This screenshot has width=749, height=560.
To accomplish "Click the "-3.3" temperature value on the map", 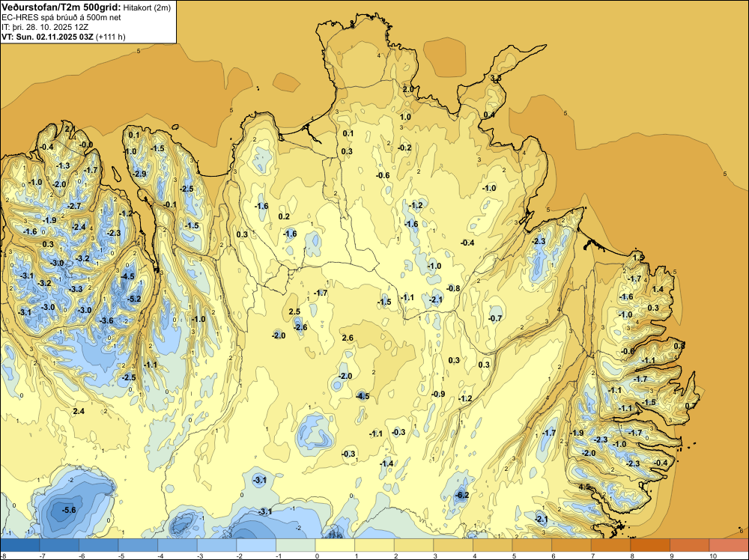I will click(76, 289).
